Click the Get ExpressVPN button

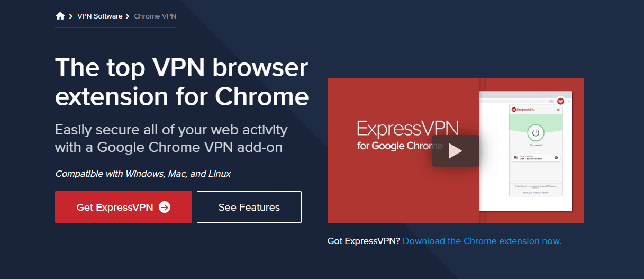pos(123,207)
